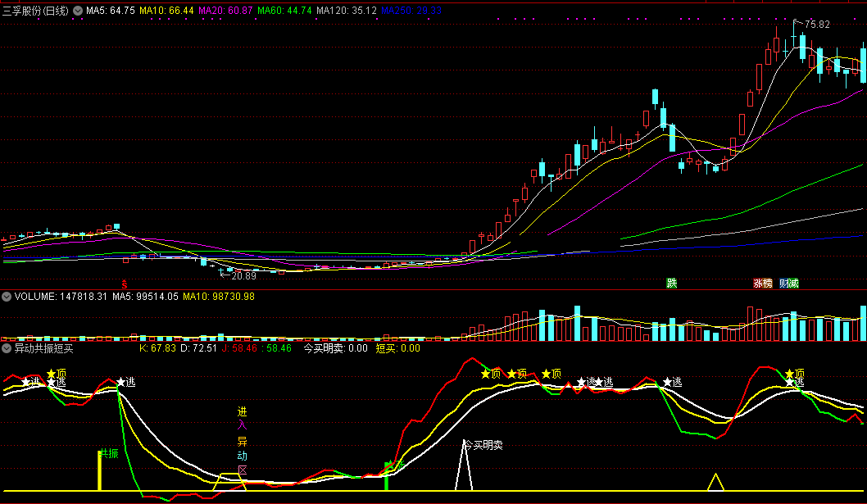Click the small yellow triangle signal at far right
This screenshot has width=867, height=504.
pos(716,482)
